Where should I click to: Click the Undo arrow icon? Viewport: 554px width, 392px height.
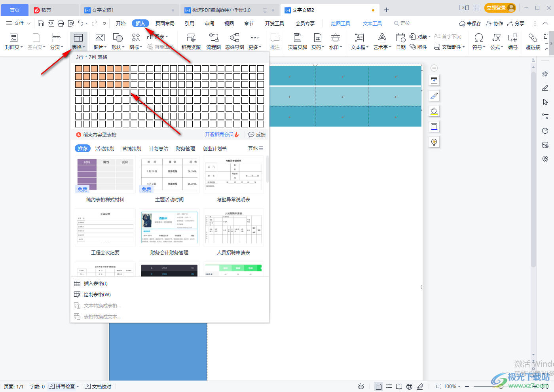pos(81,23)
